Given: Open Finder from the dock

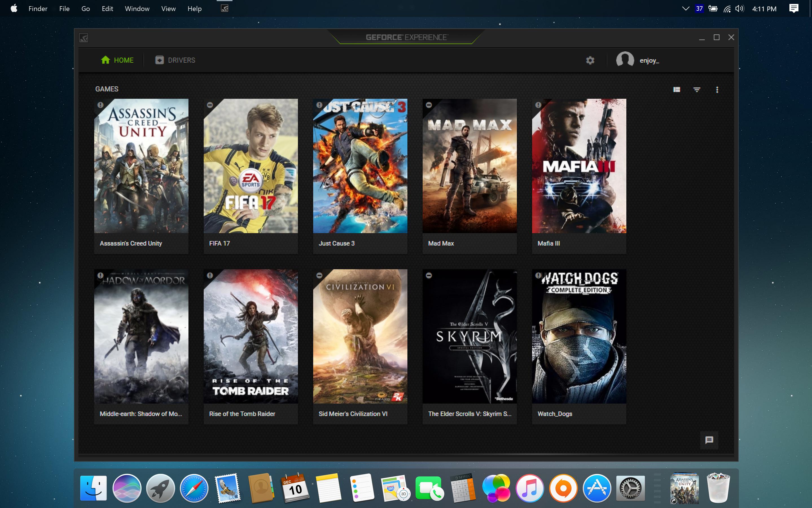Looking at the screenshot, I should [x=93, y=488].
